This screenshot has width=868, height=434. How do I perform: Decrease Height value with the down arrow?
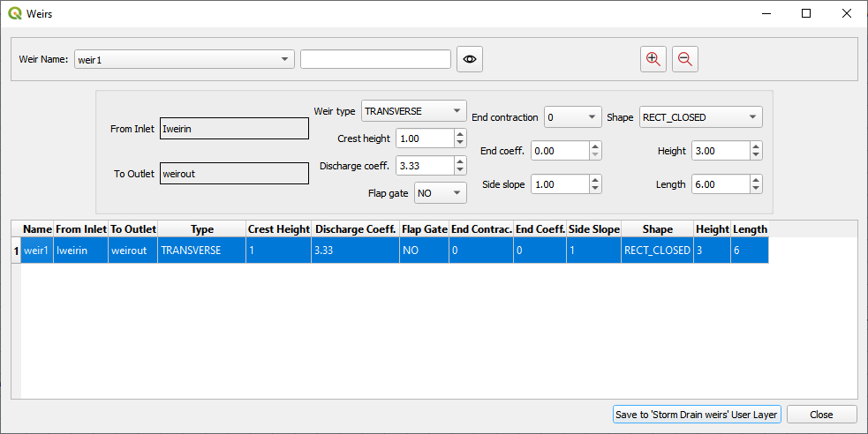point(756,155)
